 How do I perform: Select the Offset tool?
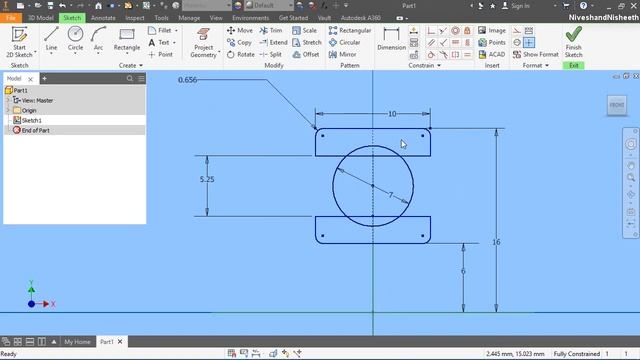click(x=306, y=54)
